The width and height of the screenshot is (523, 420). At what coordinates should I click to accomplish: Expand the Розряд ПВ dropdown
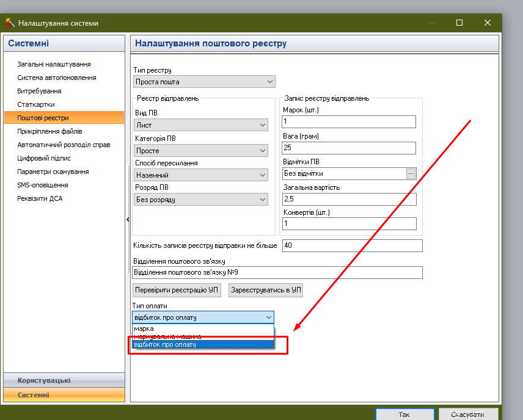201,200
